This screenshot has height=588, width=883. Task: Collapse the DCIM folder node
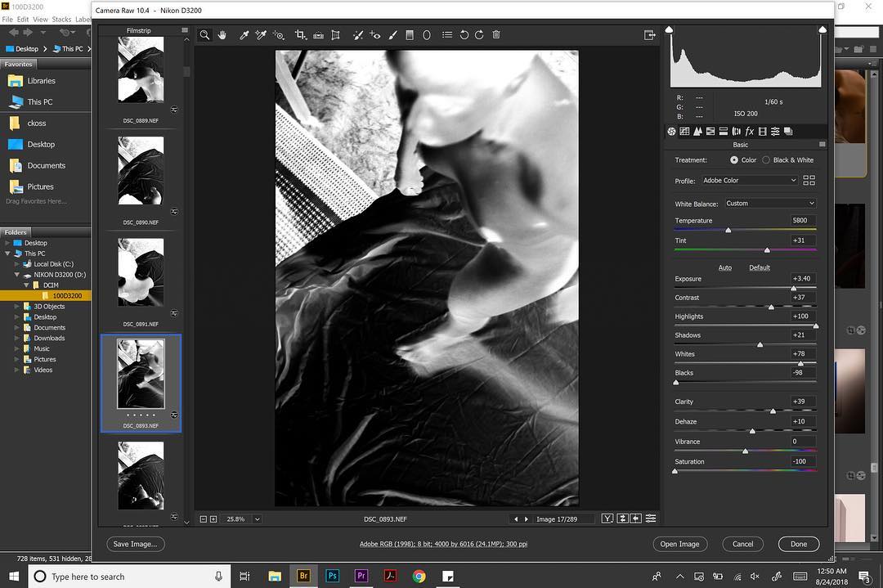(x=26, y=285)
